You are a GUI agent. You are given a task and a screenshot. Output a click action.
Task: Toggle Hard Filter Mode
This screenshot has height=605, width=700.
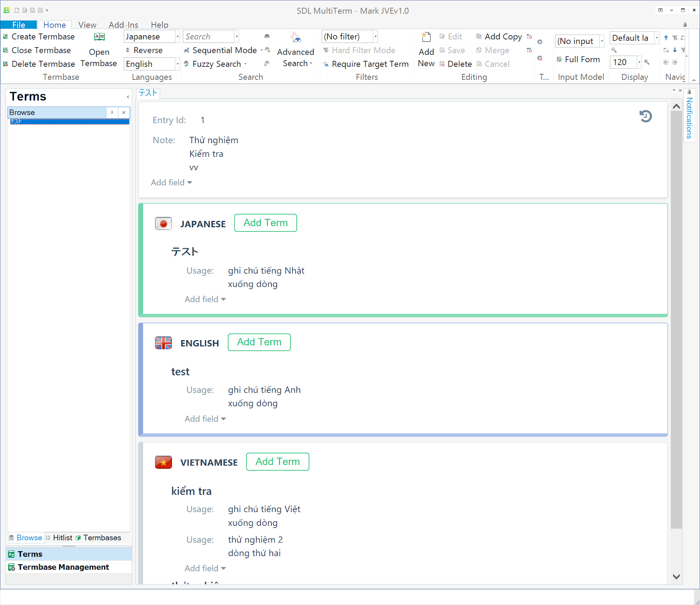359,50
